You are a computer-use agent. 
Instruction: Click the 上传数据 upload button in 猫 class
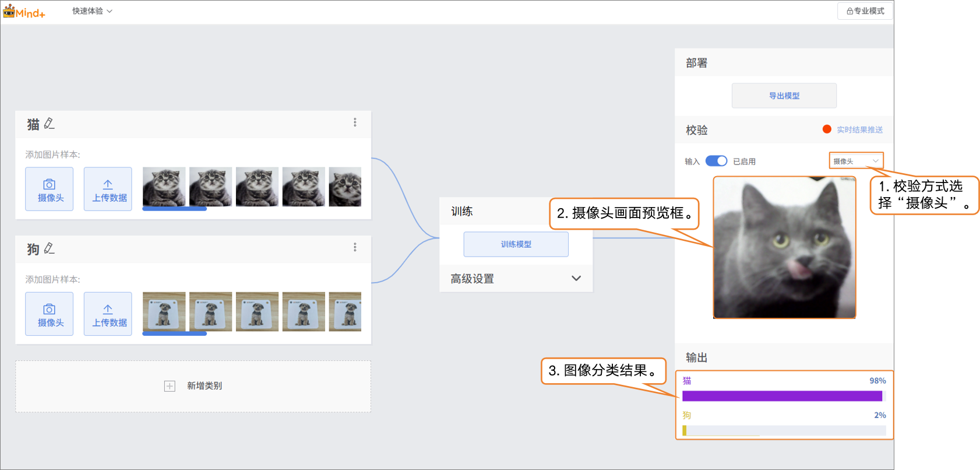tap(108, 189)
